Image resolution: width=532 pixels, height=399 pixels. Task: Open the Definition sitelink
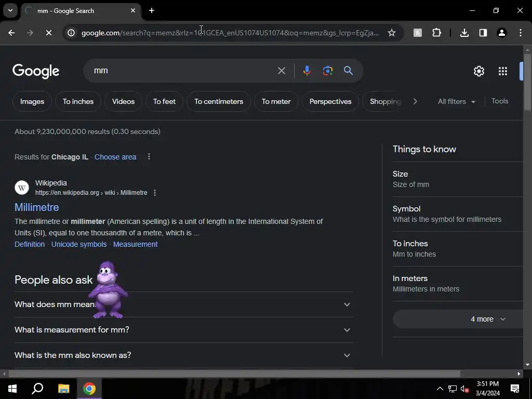[30, 244]
